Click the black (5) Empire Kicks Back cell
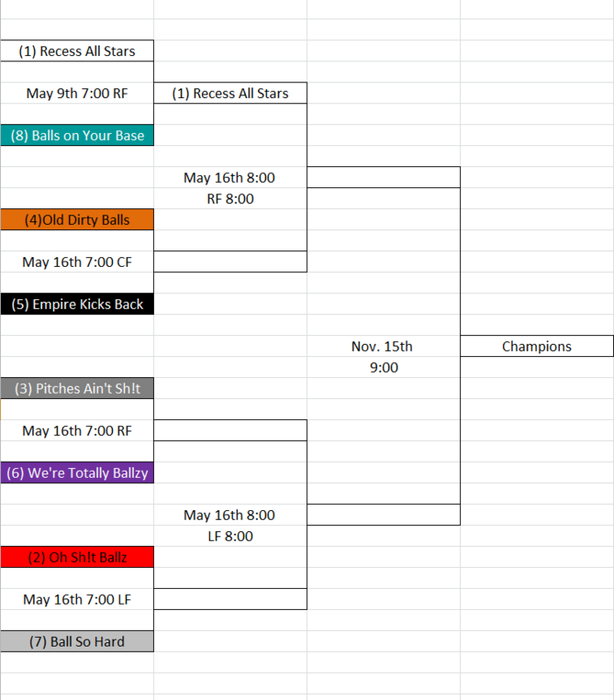This screenshot has width=614, height=700. tap(77, 304)
